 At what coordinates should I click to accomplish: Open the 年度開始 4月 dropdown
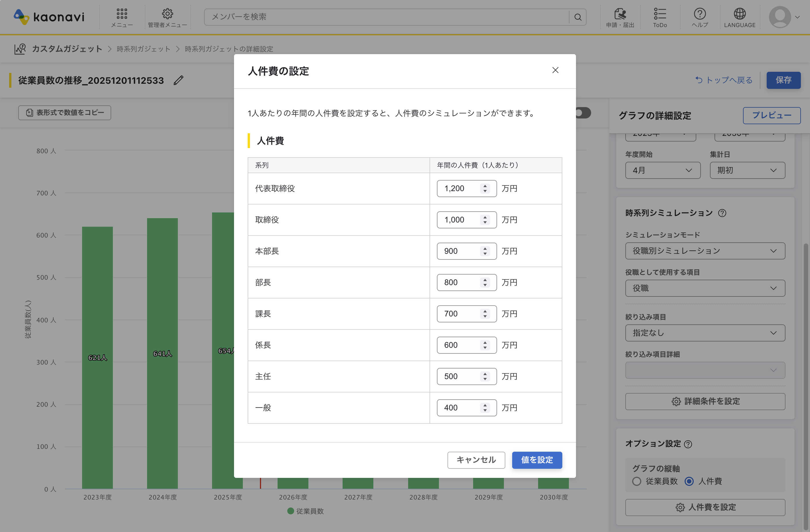(662, 170)
